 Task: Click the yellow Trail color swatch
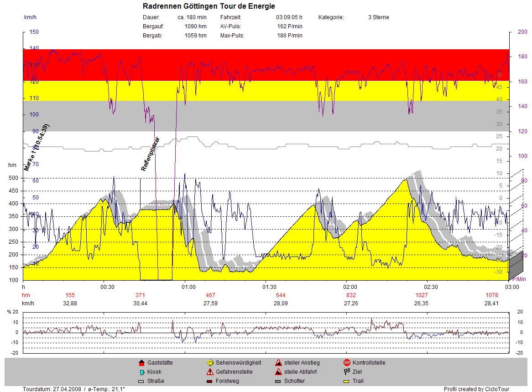[x=347, y=381]
